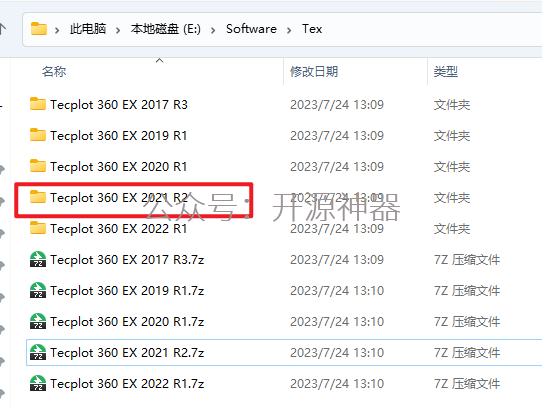Expand chevron before 此电脑 in address bar
This screenshot has height=408, width=542.
57,30
